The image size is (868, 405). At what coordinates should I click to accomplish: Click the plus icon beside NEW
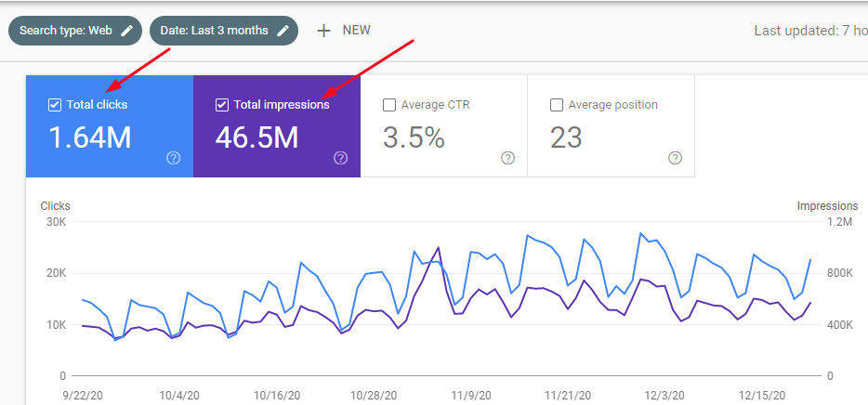[x=323, y=31]
